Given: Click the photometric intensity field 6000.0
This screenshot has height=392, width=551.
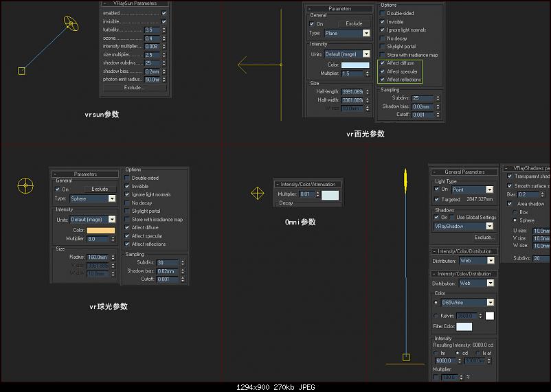Looking at the screenshot, I should click(x=446, y=360).
